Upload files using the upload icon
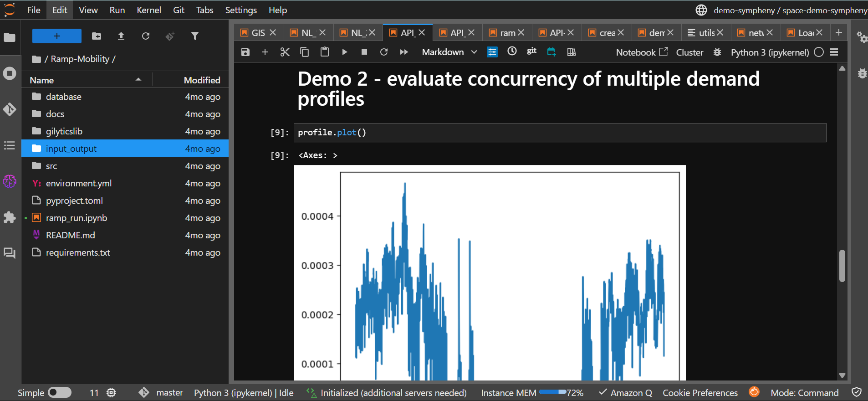This screenshot has width=868, height=401. [121, 36]
